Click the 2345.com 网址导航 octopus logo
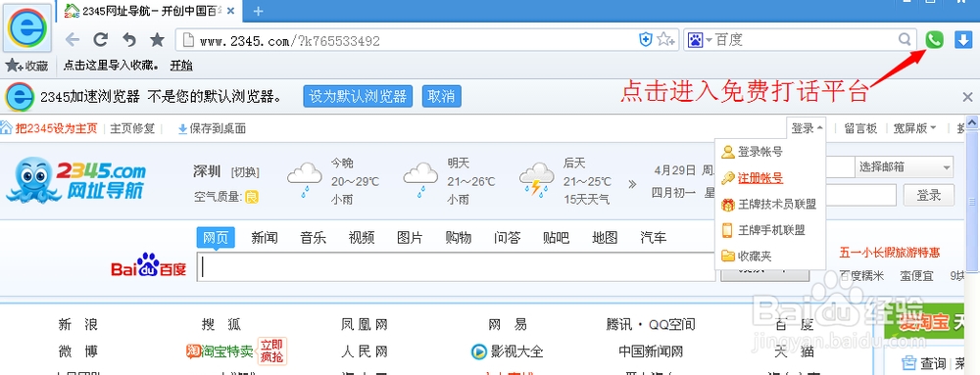This screenshot has height=375, width=980. (75, 180)
